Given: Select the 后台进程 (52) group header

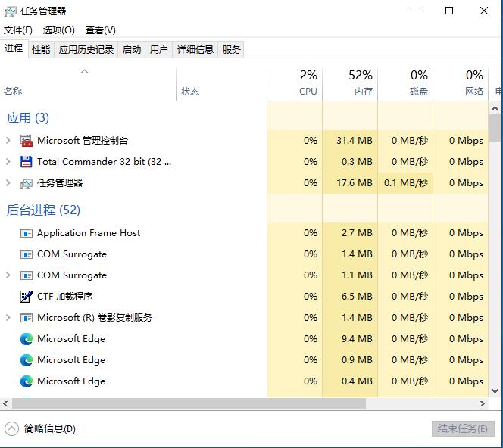Looking at the screenshot, I should coord(43,210).
